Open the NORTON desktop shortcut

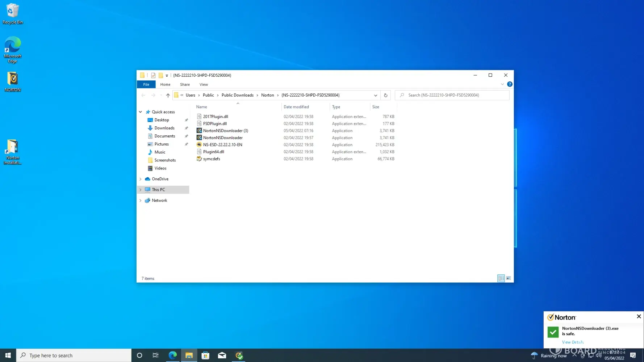13,81
